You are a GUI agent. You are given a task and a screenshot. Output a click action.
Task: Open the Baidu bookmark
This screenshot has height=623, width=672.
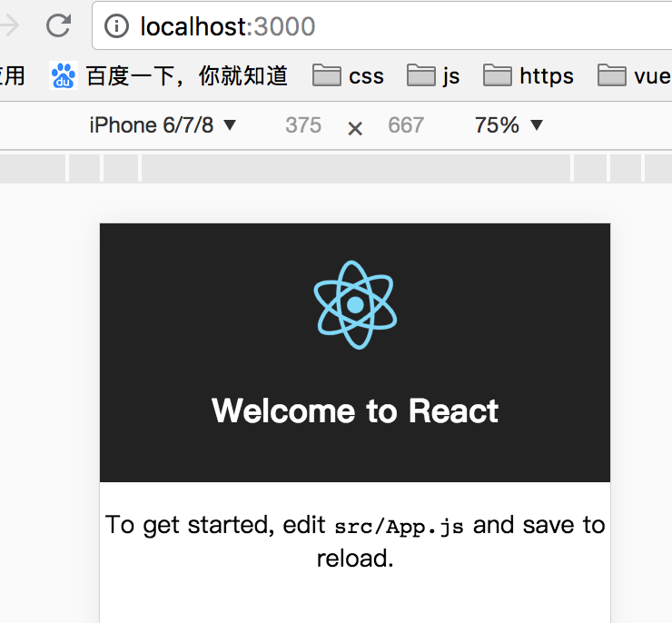[168, 76]
